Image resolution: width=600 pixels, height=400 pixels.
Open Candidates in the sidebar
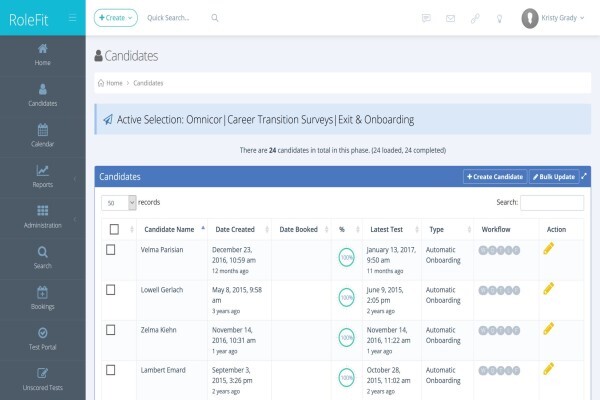point(42,95)
